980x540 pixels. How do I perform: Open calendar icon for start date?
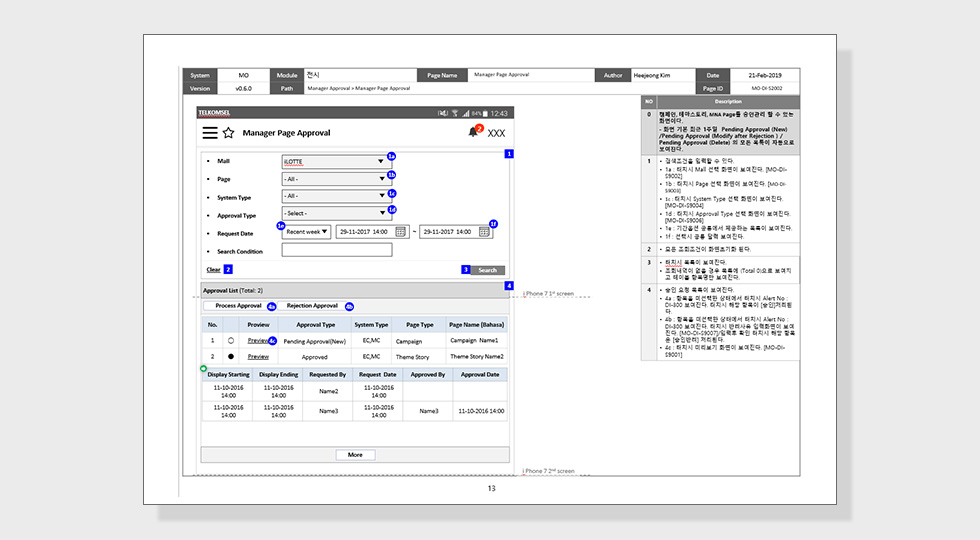[x=401, y=232]
